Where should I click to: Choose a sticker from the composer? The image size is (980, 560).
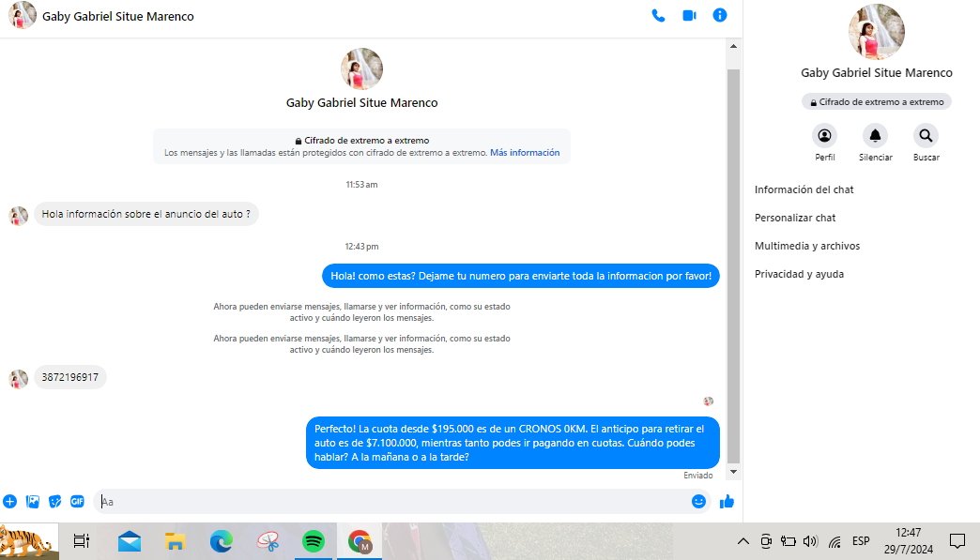(55, 502)
